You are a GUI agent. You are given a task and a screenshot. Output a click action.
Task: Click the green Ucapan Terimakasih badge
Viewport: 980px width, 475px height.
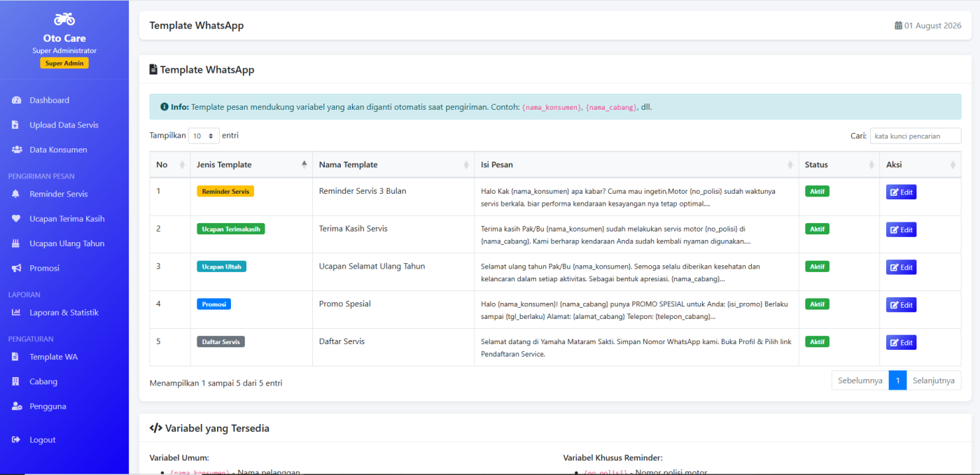click(x=231, y=229)
